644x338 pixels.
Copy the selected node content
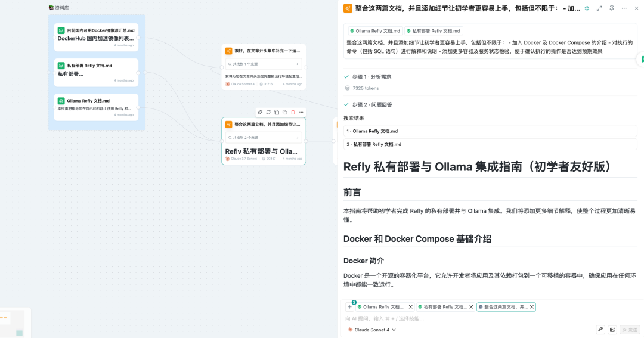284,112
